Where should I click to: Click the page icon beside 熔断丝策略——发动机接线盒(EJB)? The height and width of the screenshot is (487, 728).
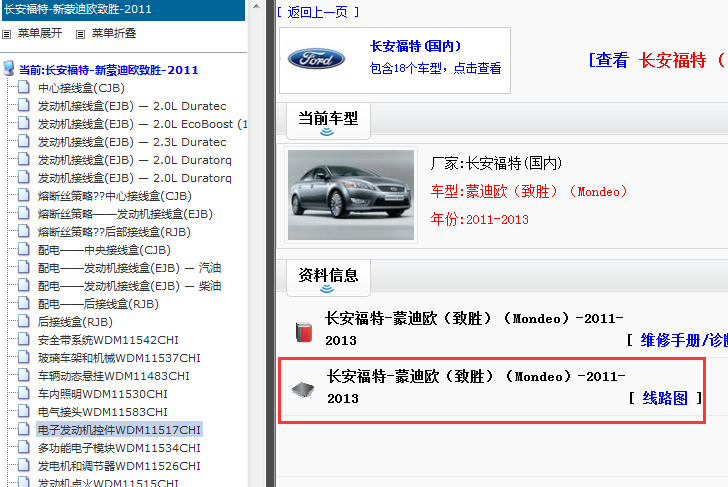click(24, 213)
